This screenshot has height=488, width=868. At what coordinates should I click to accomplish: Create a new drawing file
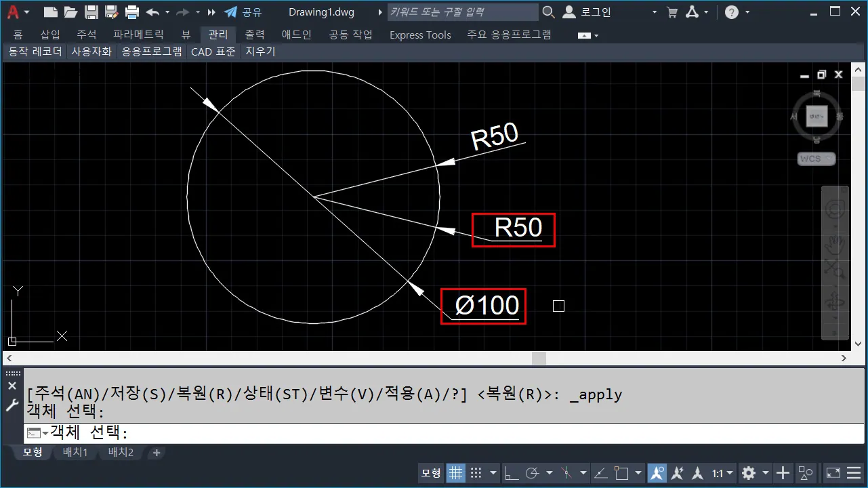point(50,12)
